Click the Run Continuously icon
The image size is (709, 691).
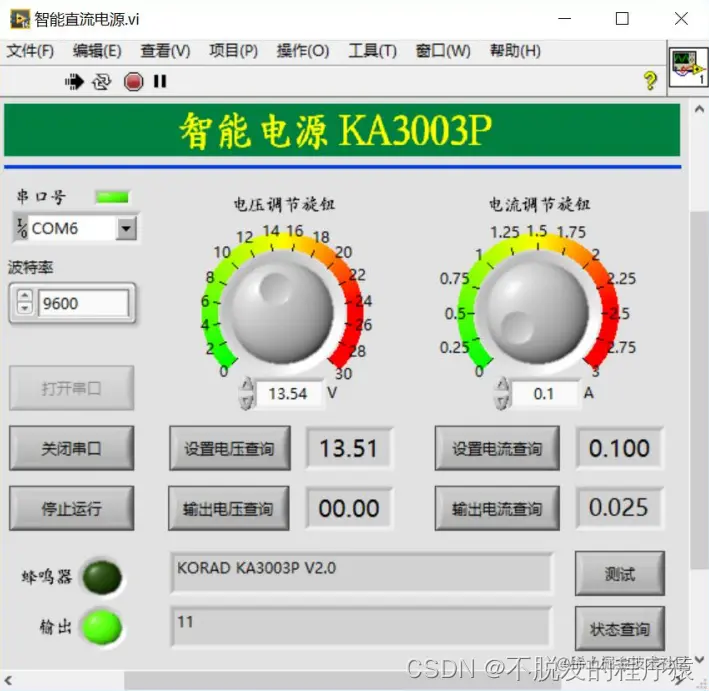tap(101, 82)
